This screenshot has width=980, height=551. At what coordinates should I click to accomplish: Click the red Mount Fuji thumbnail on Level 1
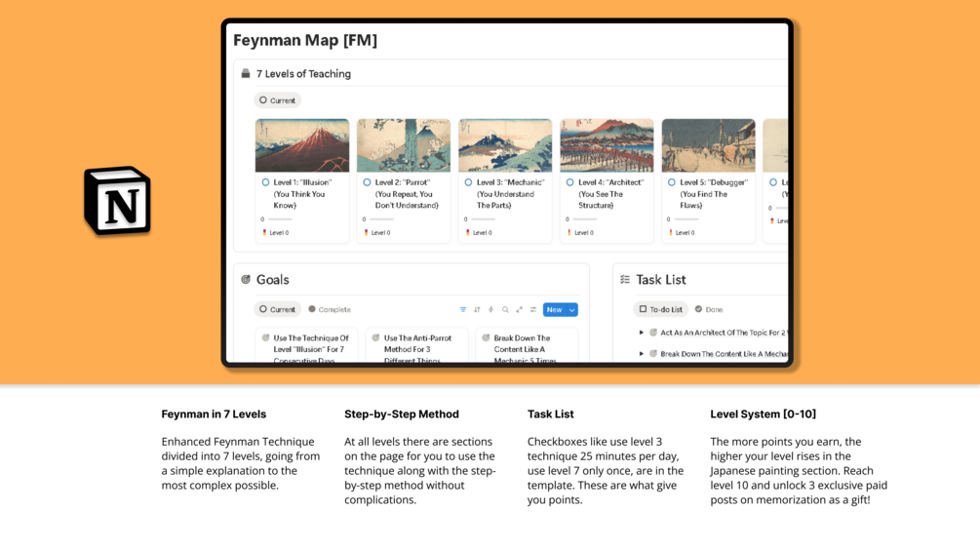pyautogui.click(x=302, y=145)
